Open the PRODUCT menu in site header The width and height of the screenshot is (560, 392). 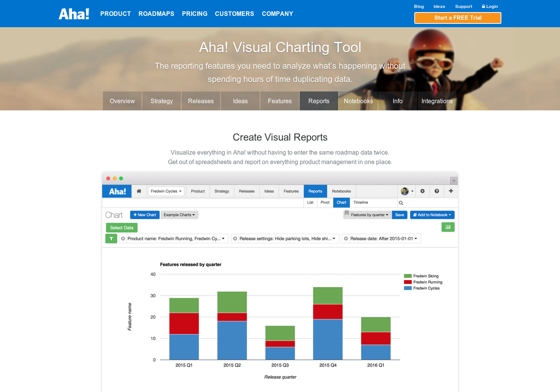[x=115, y=14]
